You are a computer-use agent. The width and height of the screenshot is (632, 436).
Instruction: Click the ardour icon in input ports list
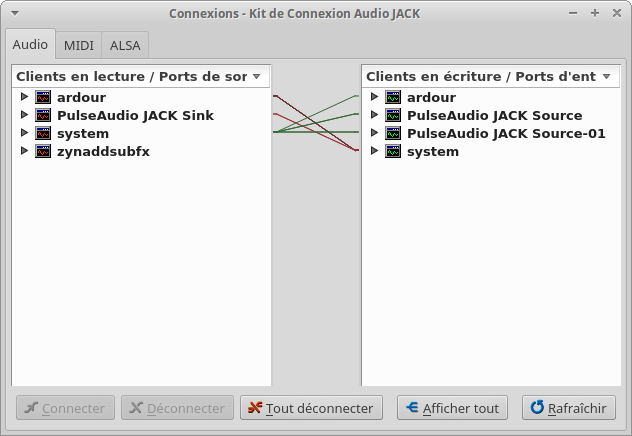(x=393, y=97)
